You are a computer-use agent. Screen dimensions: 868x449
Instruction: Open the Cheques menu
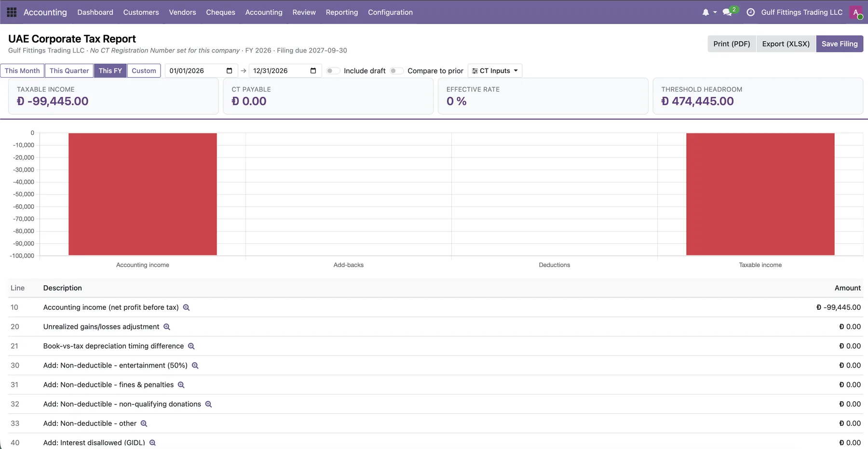coord(220,12)
